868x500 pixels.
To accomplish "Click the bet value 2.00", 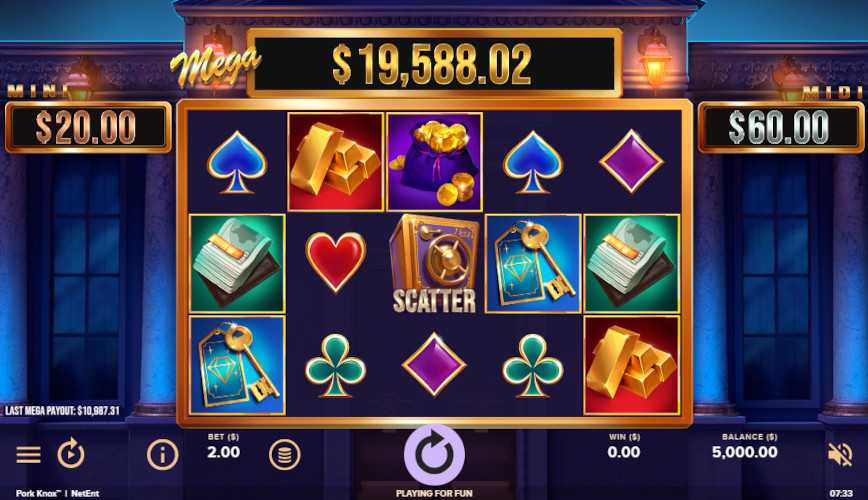I will click(x=224, y=452).
